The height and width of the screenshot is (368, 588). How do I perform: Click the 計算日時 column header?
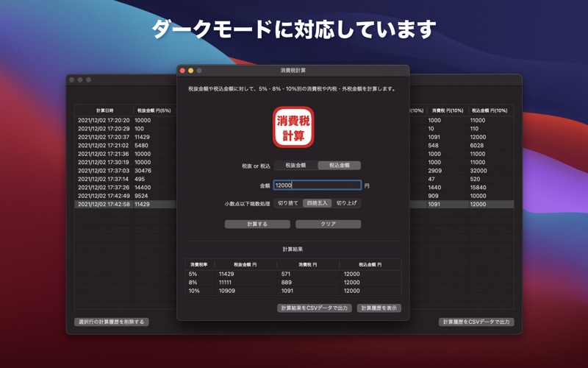pos(104,110)
